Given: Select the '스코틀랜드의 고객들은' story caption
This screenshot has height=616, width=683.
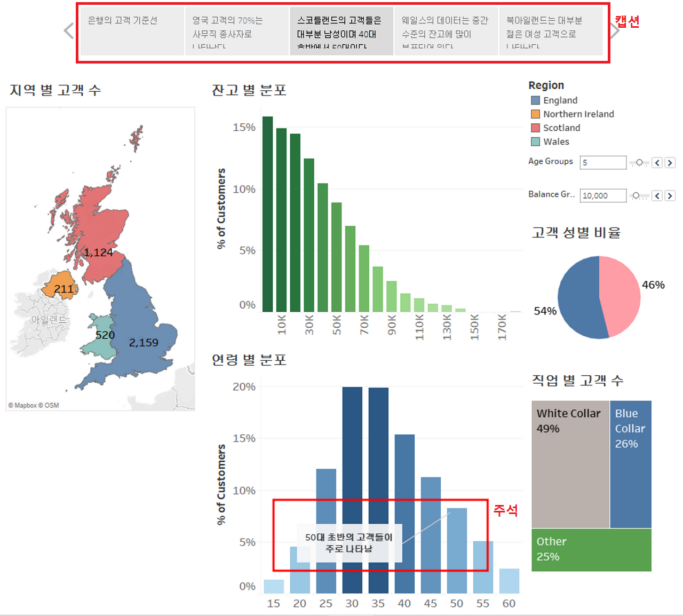Looking at the screenshot, I should pyautogui.click(x=341, y=31).
